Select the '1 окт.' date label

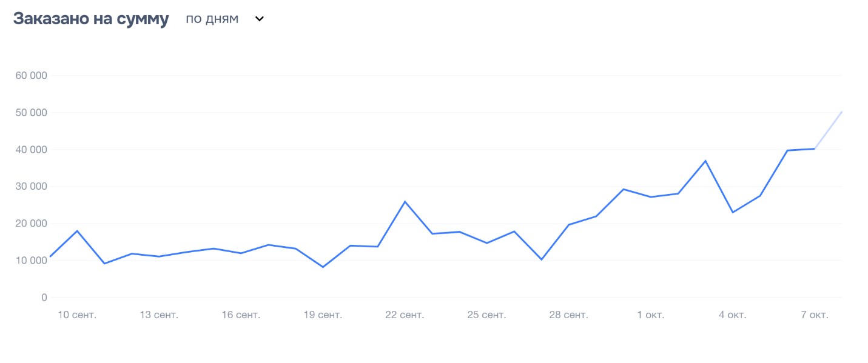[x=651, y=315]
